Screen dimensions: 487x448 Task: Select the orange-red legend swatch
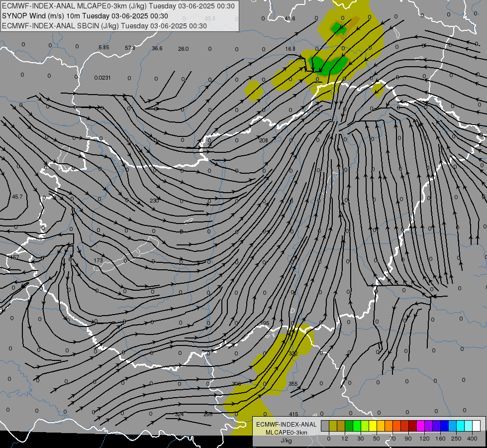tap(396, 426)
